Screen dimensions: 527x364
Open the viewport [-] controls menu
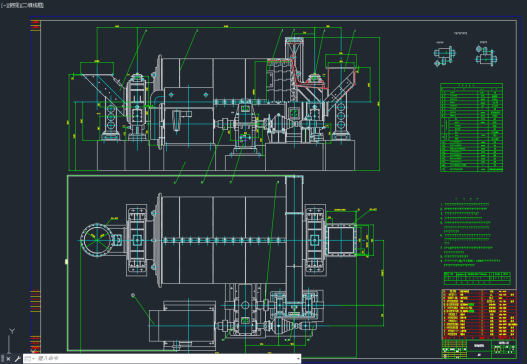[x=3, y=5]
